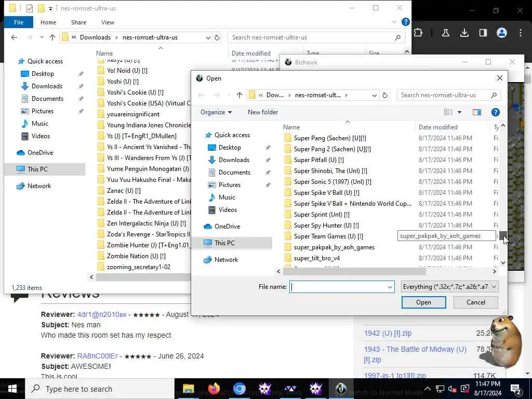Viewport: 532px width, 399px height.
Task: Click right arrow on Open dialog horizontal scrollbar
Action: pyautogui.click(x=495, y=271)
